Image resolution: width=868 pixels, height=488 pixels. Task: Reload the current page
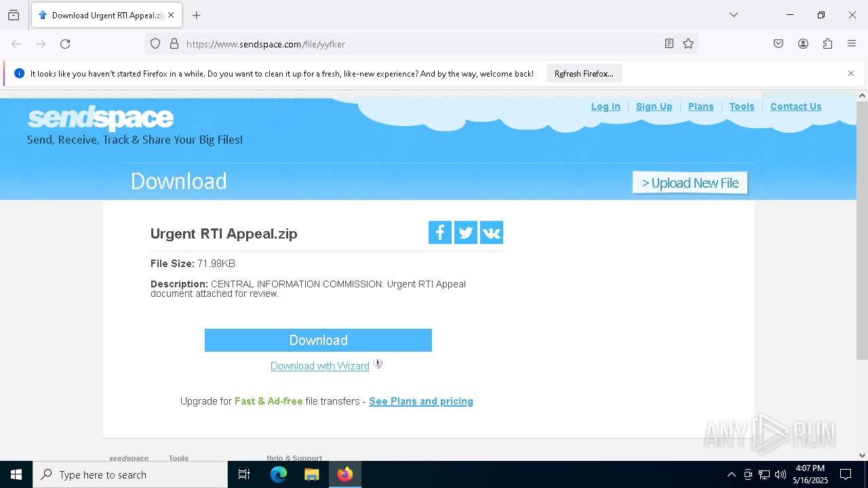tap(65, 44)
